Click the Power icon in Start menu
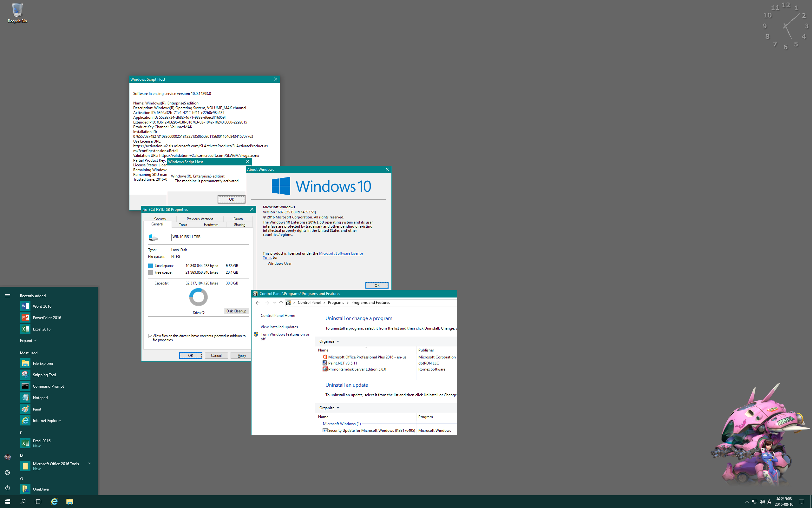The height and width of the screenshot is (508, 812). [x=7, y=488]
